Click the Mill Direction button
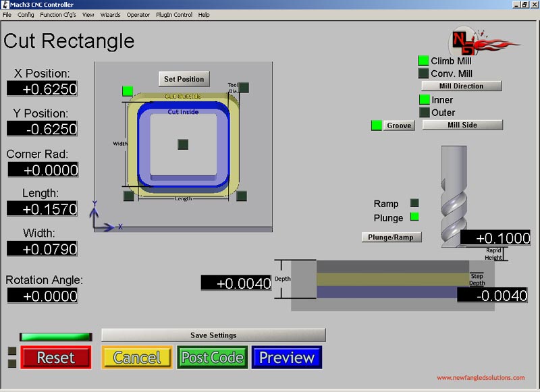 [462, 86]
